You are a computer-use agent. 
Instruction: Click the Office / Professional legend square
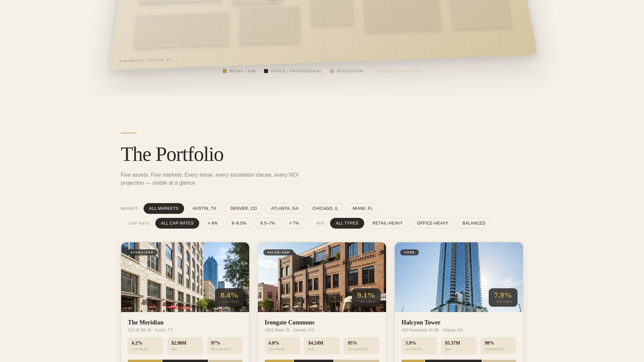coord(266,71)
